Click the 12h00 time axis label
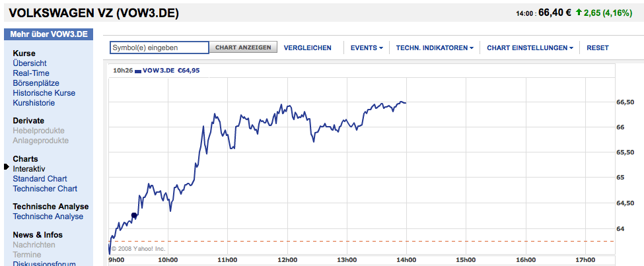 click(287, 260)
